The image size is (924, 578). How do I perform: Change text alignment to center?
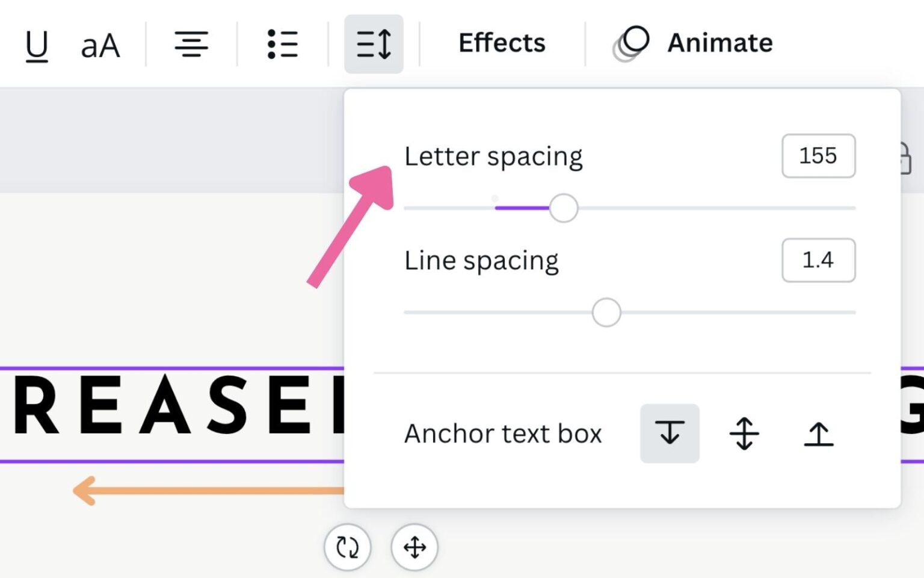pyautogui.click(x=191, y=44)
